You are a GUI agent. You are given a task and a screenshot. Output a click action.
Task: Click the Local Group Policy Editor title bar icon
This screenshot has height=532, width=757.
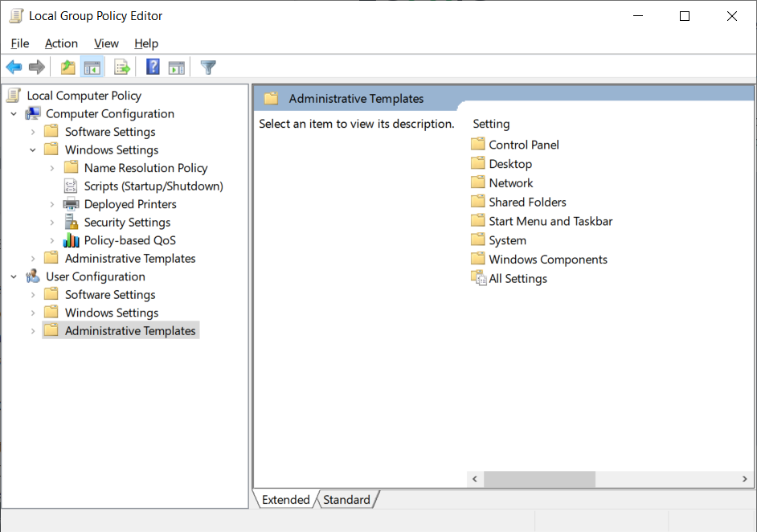click(x=16, y=16)
